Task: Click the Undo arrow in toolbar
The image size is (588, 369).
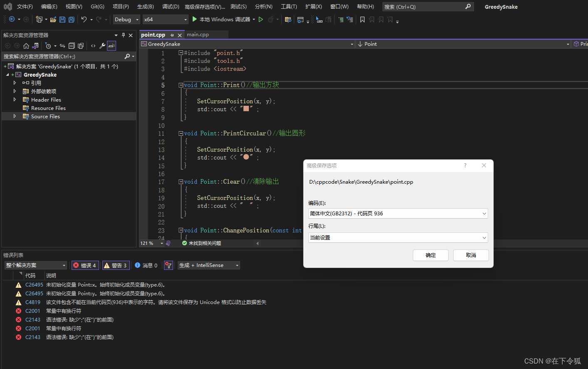Action: point(84,19)
